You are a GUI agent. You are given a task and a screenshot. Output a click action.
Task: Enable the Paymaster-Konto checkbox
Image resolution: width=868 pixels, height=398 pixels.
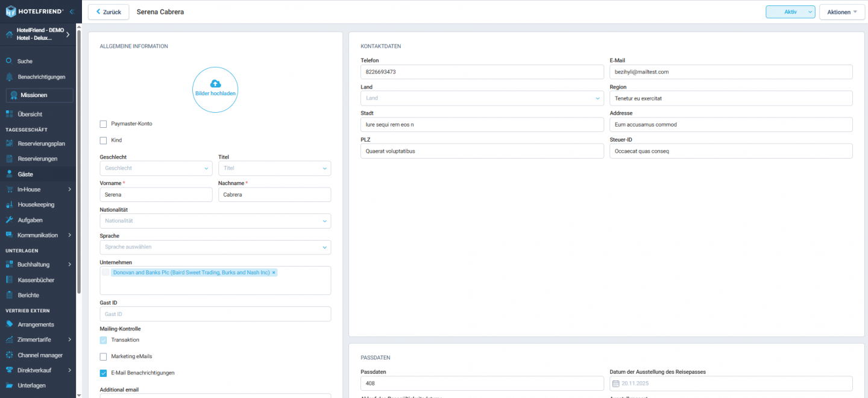pos(102,123)
